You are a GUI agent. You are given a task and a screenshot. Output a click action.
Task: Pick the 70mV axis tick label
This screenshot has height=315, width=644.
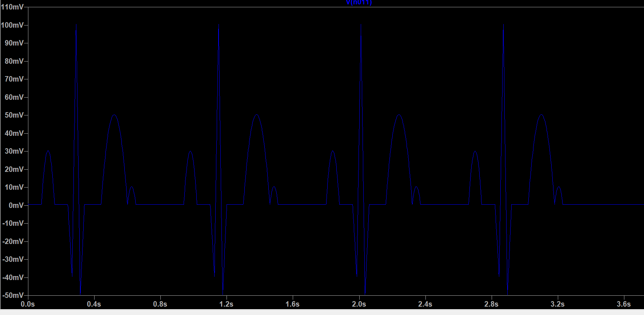tap(14, 79)
